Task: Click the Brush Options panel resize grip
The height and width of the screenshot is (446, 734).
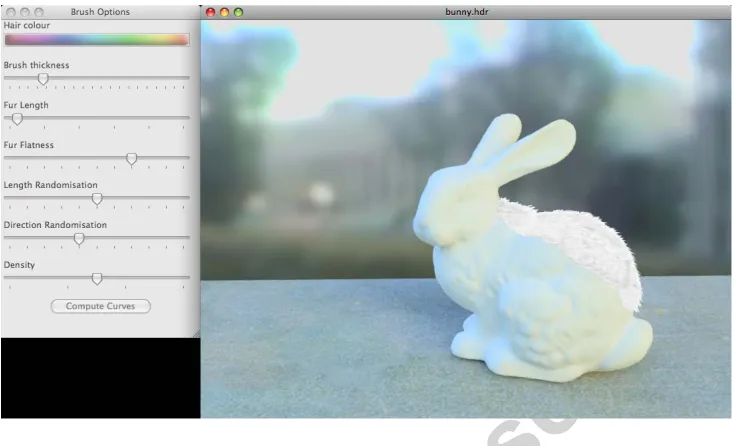Action: click(x=196, y=333)
